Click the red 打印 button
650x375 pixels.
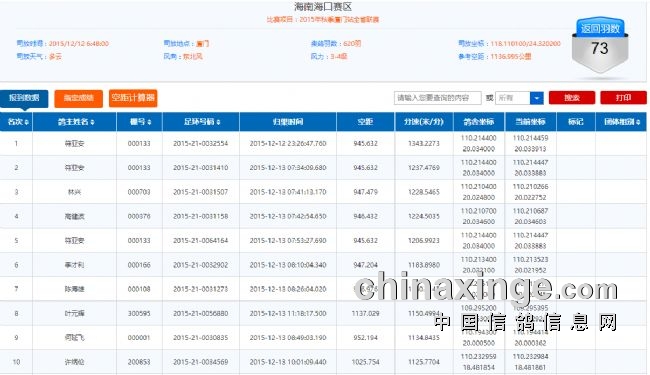[623, 98]
